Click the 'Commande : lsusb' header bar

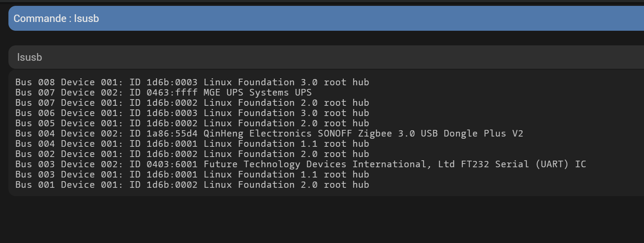coord(326,18)
